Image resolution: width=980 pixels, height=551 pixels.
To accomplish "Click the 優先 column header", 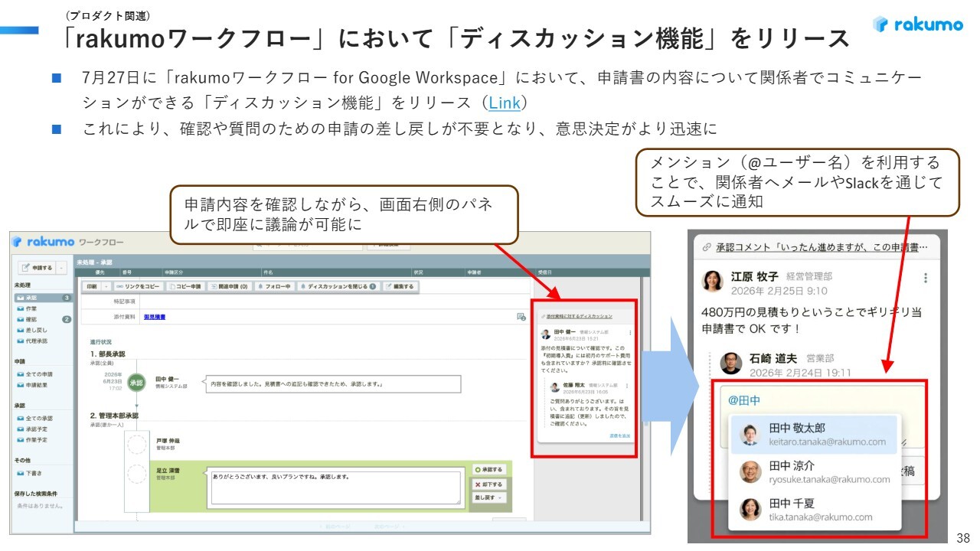I will (x=99, y=271).
